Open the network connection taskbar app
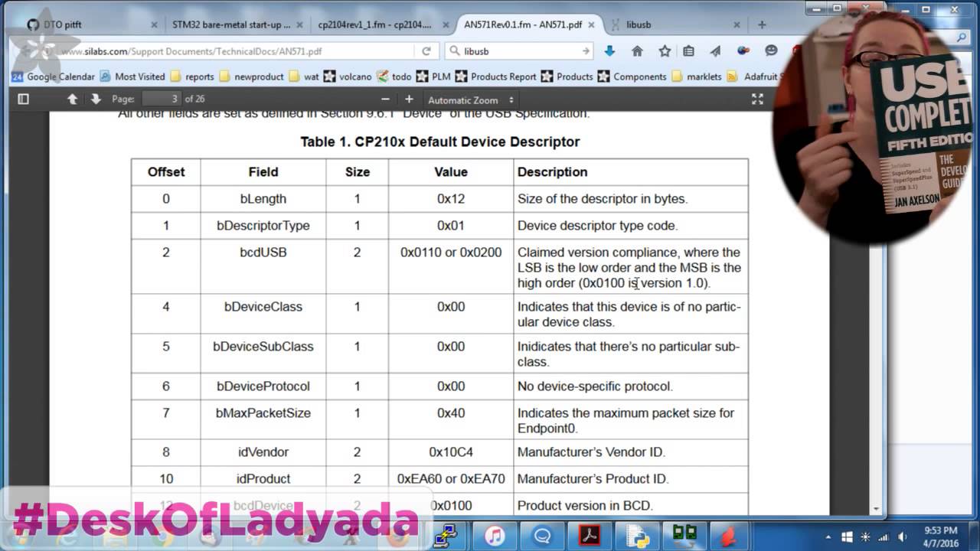 point(445,535)
